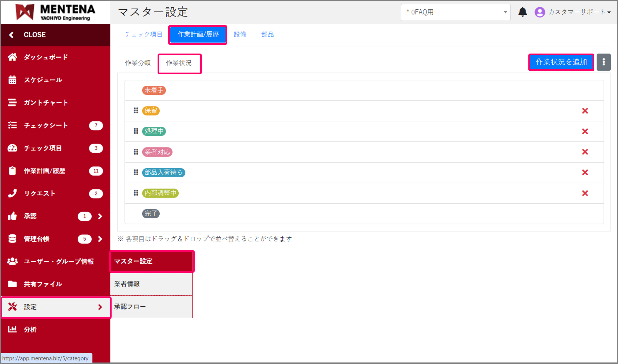Click the green 処理中 status label
Viewport: 618px width, 364px height.
pyautogui.click(x=154, y=131)
